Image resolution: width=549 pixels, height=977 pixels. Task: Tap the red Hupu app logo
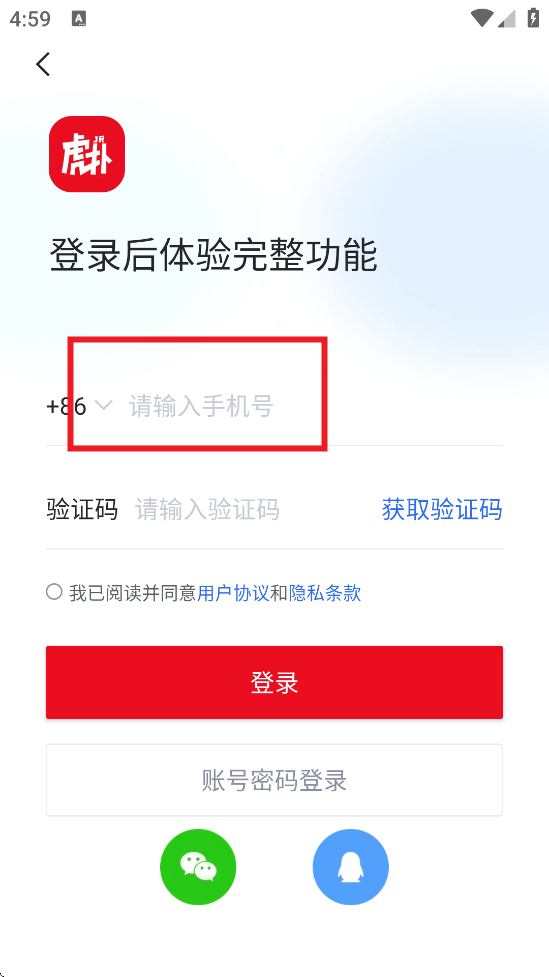[87, 154]
